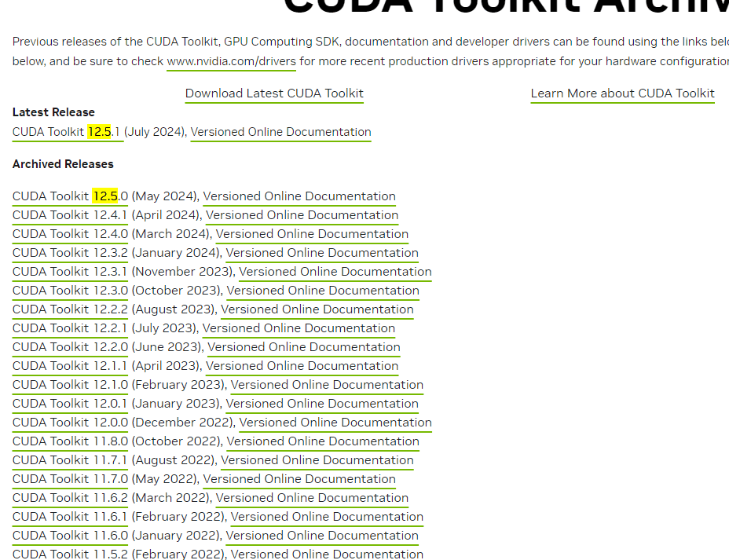729x560 pixels.
Task: View Versioned Online Documentation for 11.6.1
Action: [x=328, y=516]
